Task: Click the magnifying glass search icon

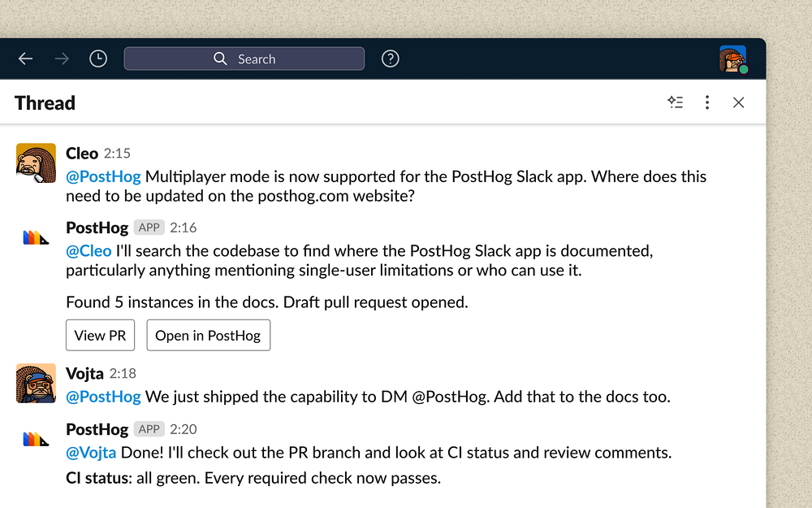Action: [220, 59]
